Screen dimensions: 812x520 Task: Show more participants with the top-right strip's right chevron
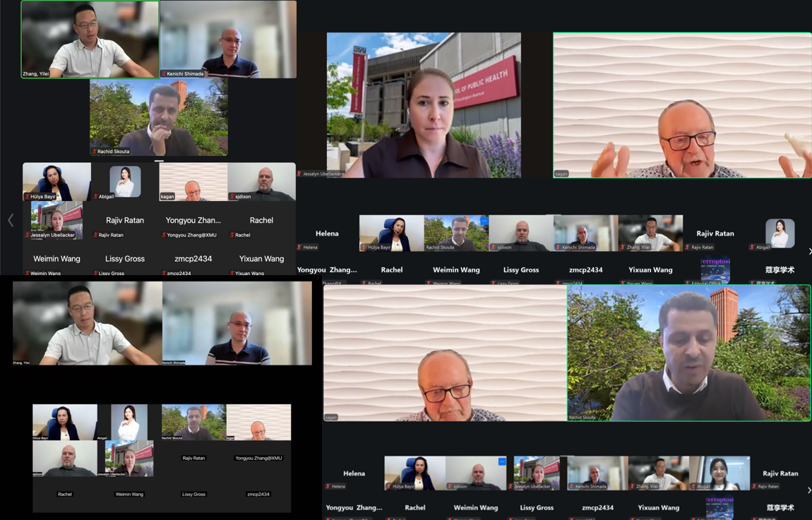[809, 251]
